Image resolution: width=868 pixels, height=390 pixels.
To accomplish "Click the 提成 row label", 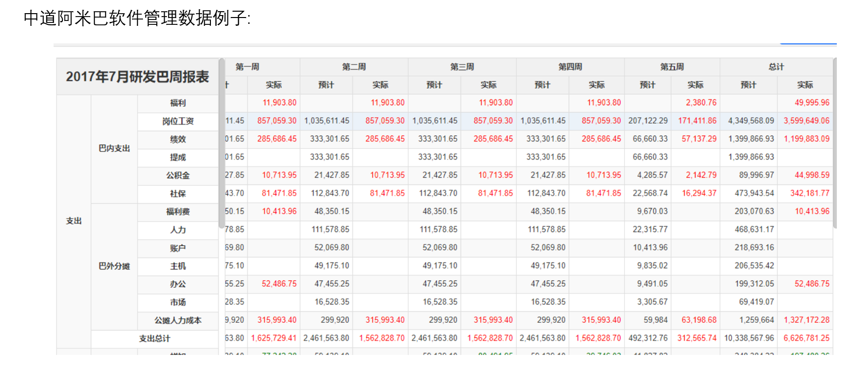I will [x=178, y=157].
